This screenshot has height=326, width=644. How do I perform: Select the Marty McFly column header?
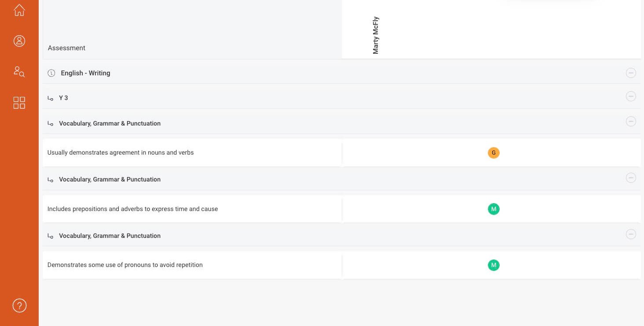[376, 35]
